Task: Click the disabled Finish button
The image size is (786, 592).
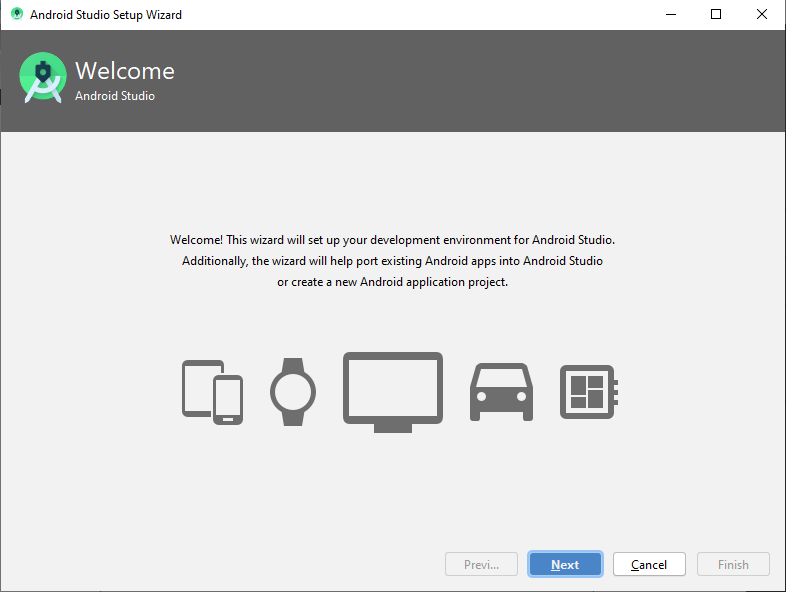Action: (733, 564)
